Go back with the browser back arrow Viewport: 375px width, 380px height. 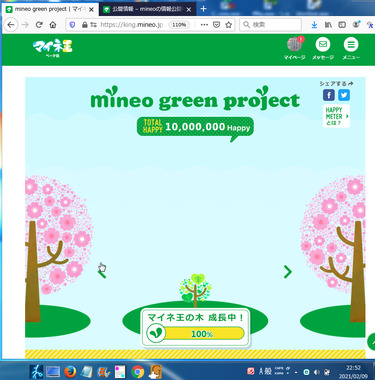tap(11, 25)
